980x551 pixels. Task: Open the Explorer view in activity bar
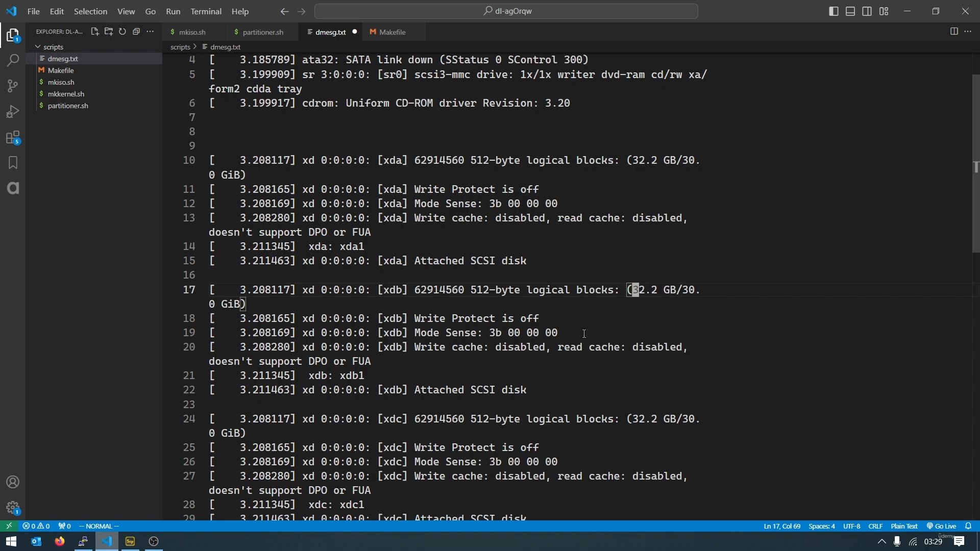click(x=13, y=35)
